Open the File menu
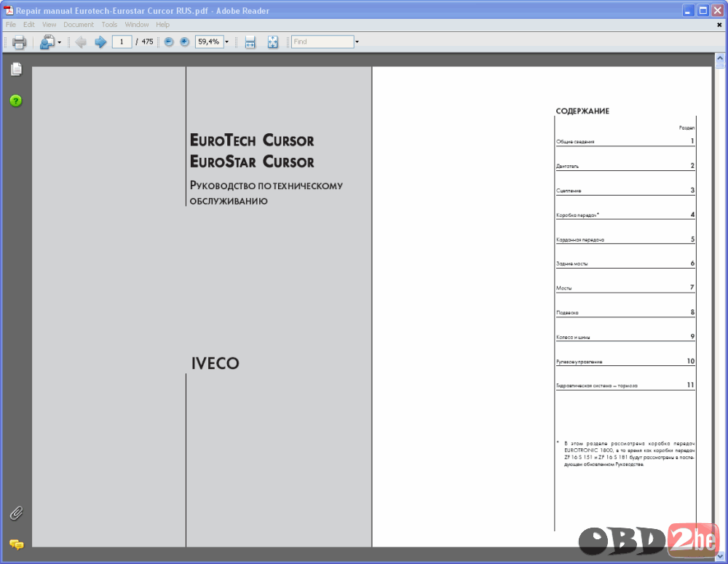The width and height of the screenshot is (728, 564). point(11,25)
